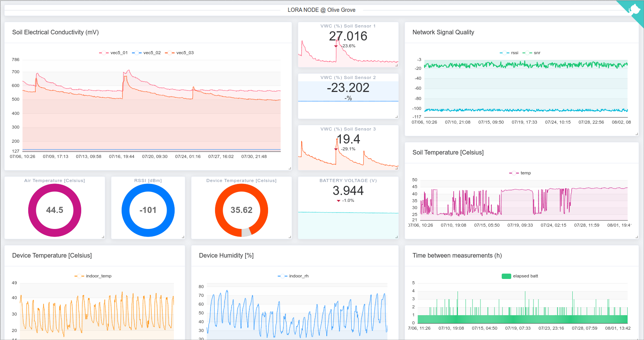Screen dimensions: 644x340
Task: Select the BATTERY VOLTAGE value 3.944
Action: (348, 190)
